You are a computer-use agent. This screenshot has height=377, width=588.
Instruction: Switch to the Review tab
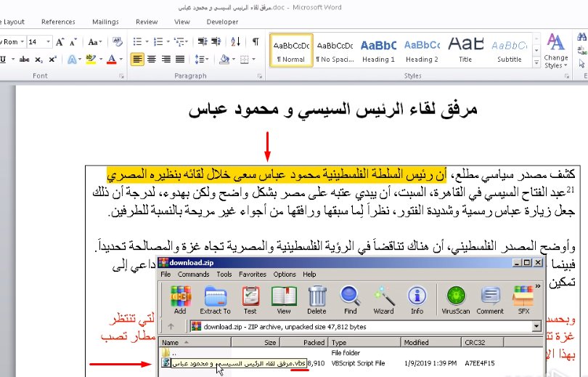click(147, 22)
